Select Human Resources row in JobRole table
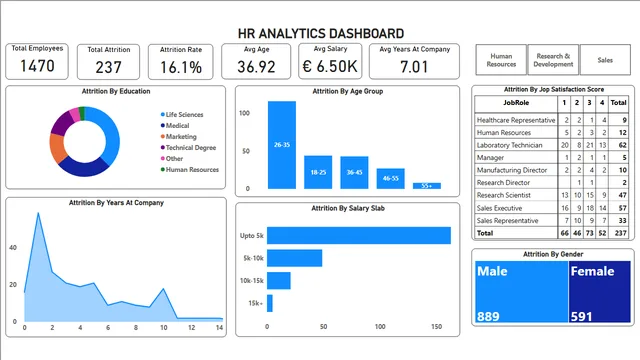The image size is (640, 360). coord(551,133)
